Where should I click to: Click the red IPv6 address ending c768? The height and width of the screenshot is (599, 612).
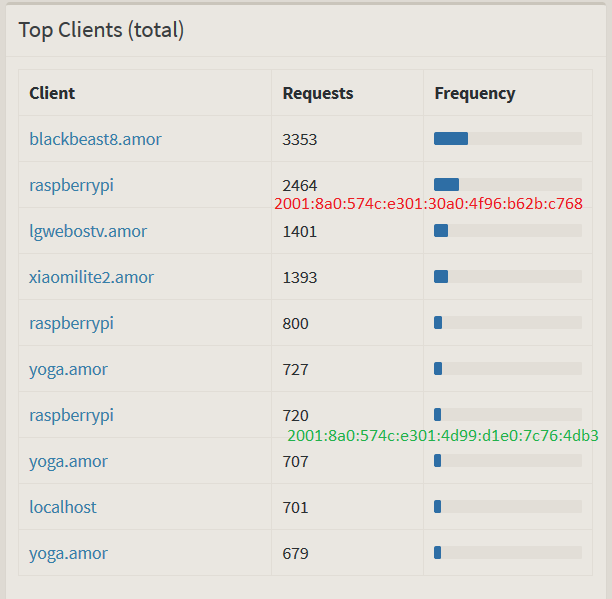coord(428,204)
